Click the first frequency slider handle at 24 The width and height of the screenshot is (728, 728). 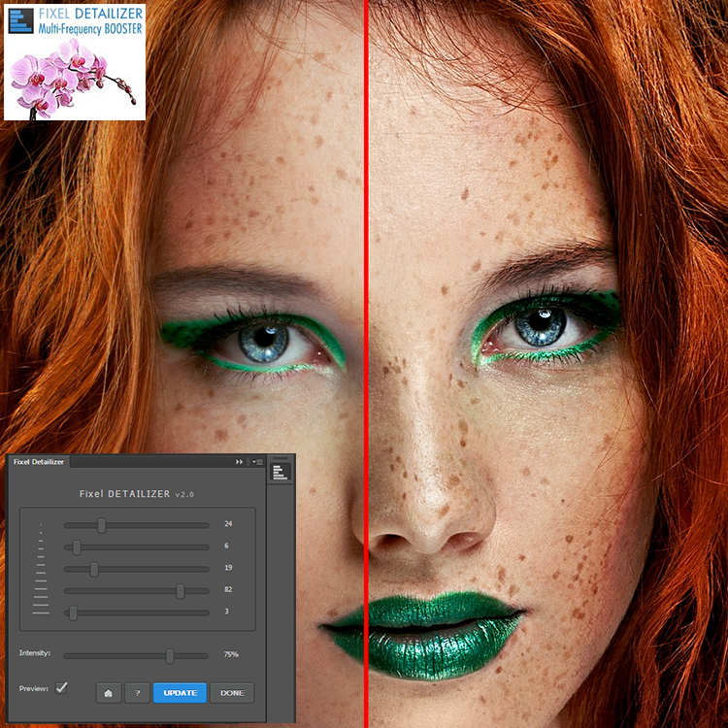(101, 525)
